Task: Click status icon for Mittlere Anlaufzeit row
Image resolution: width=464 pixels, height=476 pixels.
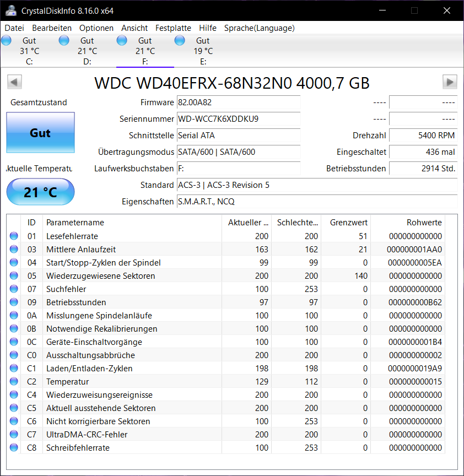Action: coord(14,249)
